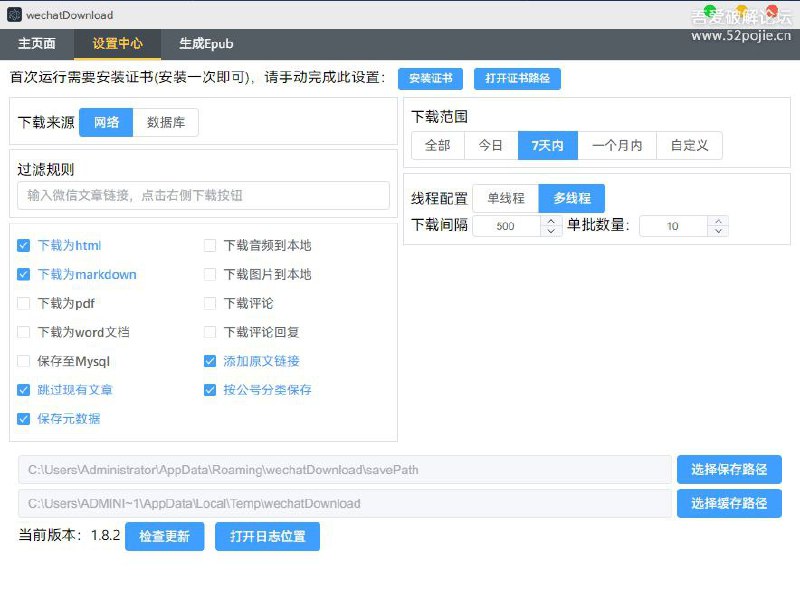Increase the 单批数量 value with up arrow
This screenshot has width=800, height=609.
(718, 221)
